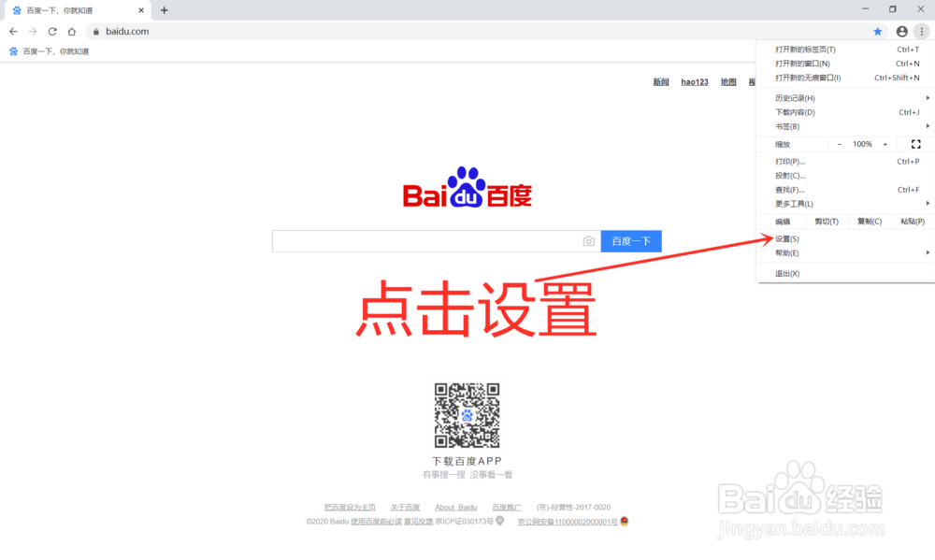Go to home page via house icon
This screenshot has width=935, height=560.
tap(72, 32)
